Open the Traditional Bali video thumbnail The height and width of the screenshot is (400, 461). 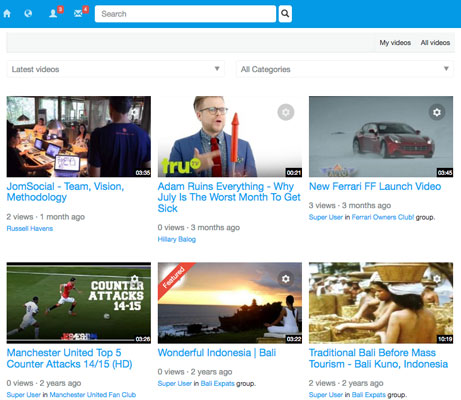pyautogui.click(x=381, y=303)
